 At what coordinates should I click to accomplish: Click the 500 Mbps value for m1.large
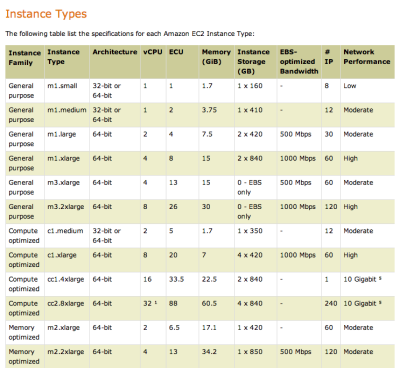coord(296,134)
